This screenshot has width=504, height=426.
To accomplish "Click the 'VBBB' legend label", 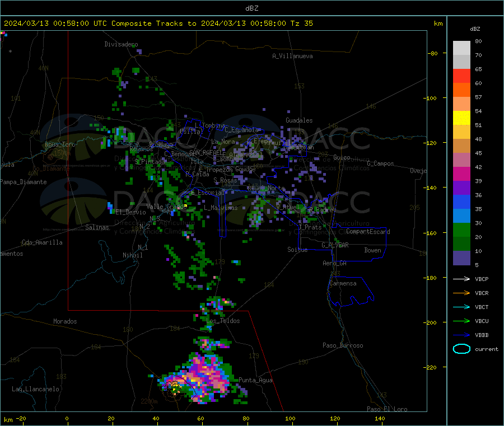I will pyautogui.click(x=482, y=335).
